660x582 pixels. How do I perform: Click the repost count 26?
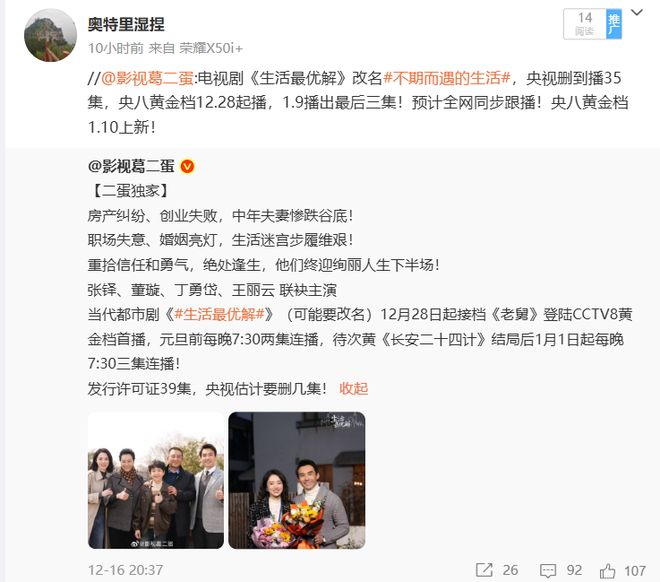click(x=510, y=570)
